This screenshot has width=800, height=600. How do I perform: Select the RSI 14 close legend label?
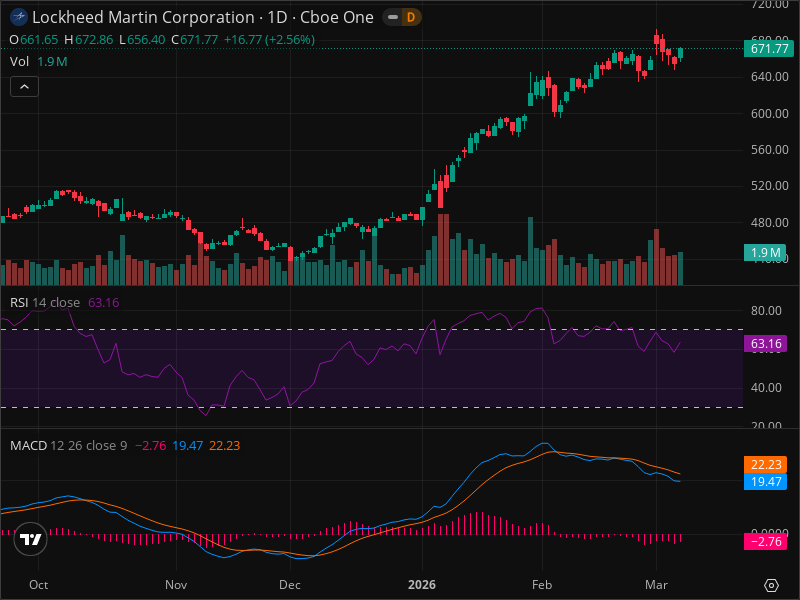(45, 303)
